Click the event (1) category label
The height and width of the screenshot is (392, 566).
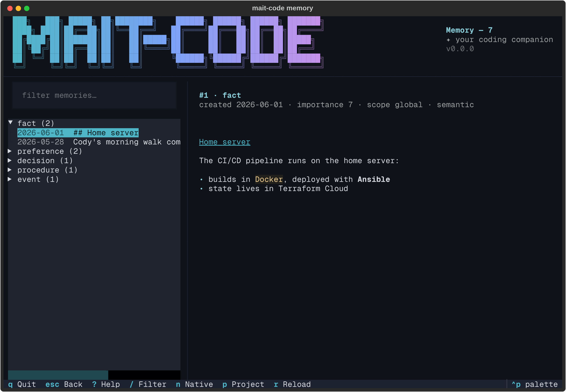point(38,179)
